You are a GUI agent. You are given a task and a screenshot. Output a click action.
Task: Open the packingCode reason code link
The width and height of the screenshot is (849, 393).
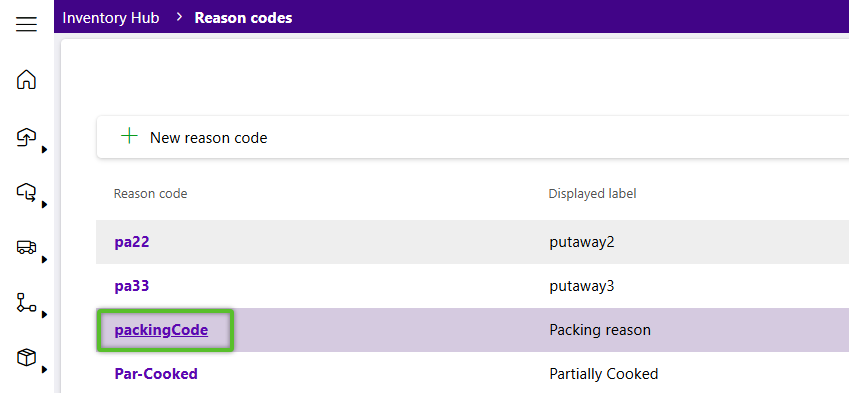coord(161,330)
